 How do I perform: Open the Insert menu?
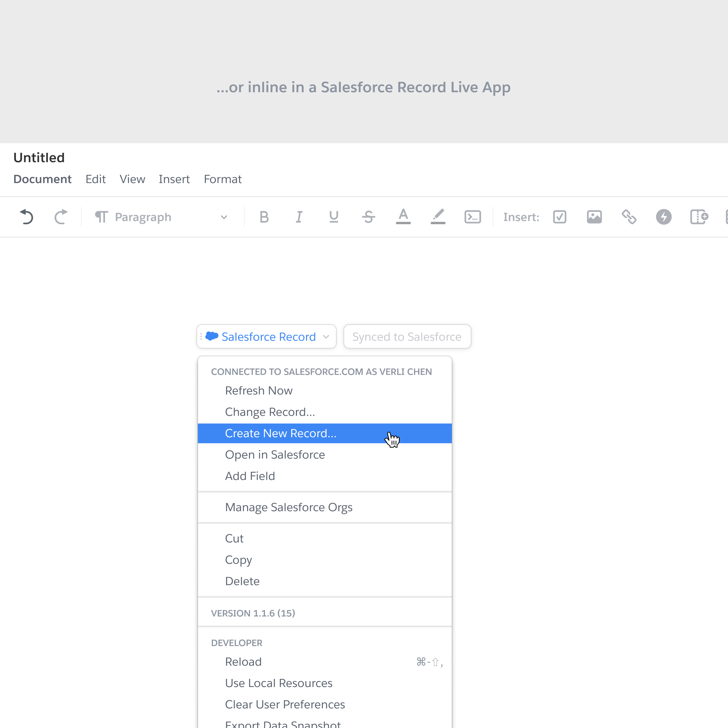174,179
